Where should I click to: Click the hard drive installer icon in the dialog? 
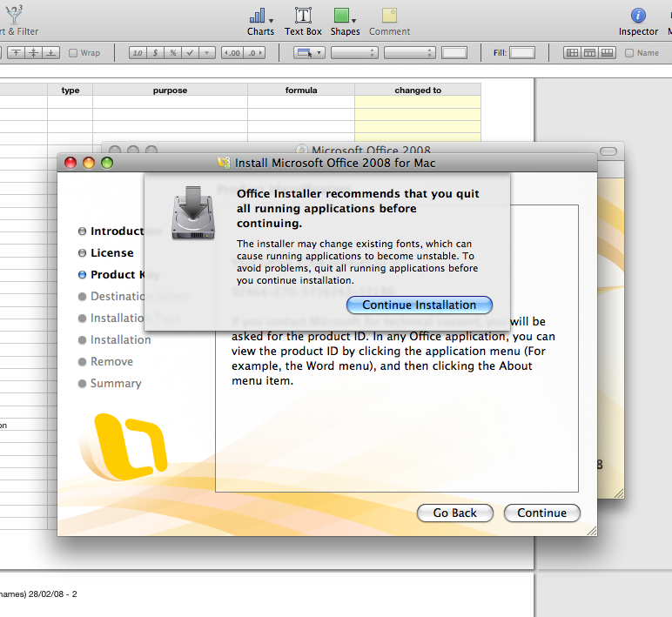pyautogui.click(x=193, y=213)
